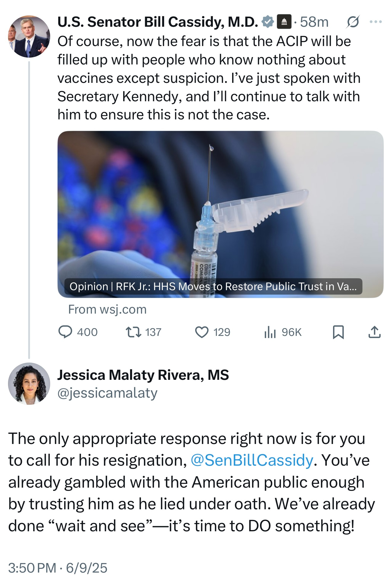Click the name U.S. Senator Bill Cassidy, M.D.
This screenshot has height=588, width=385.
[x=158, y=22]
